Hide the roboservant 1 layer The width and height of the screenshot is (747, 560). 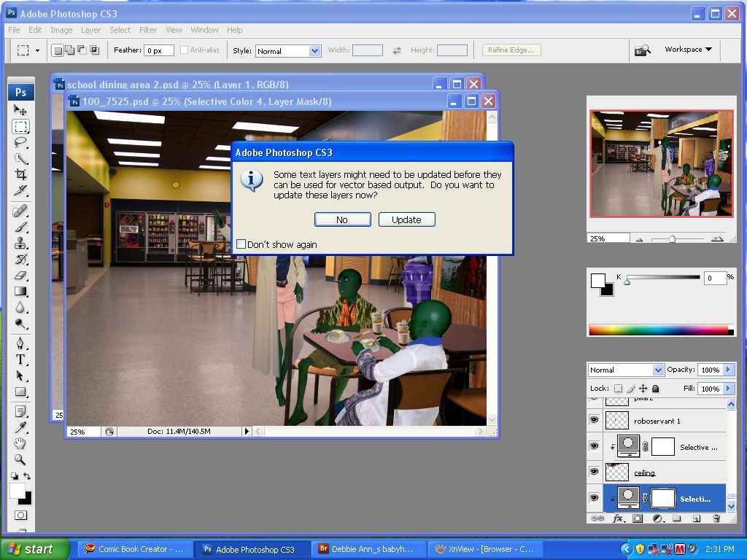pyautogui.click(x=594, y=421)
